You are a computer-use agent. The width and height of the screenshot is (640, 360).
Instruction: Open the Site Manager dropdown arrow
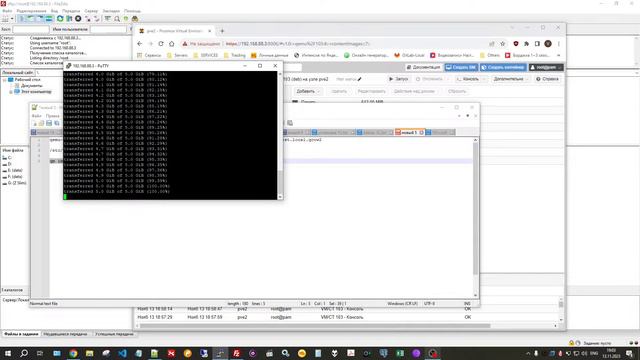[x=12, y=19]
